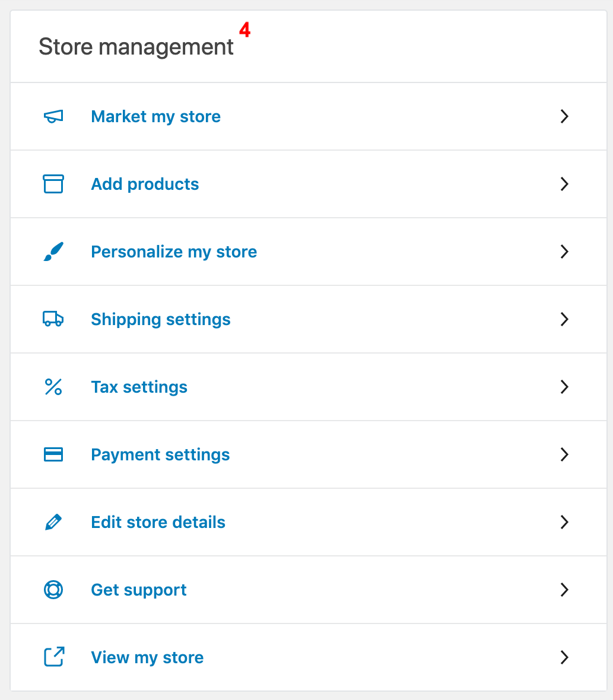
Task: Click the archive box Add products icon
Action: (53, 184)
